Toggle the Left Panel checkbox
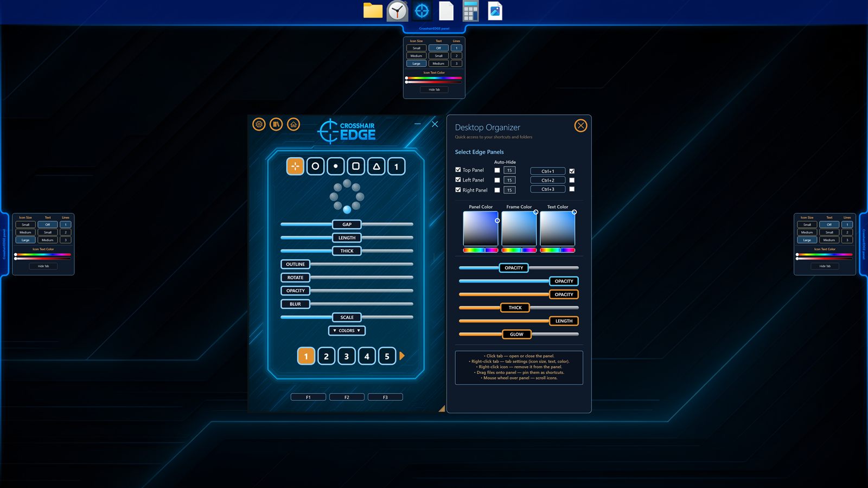The height and width of the screenshot is (488, 868). coord(458,179)
